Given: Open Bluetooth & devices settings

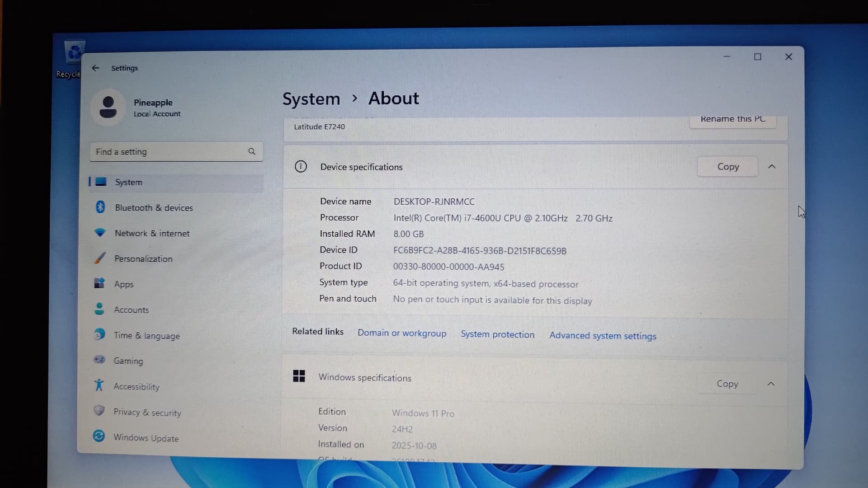Looking at the screenshot, I should pyautogui.click(x=153, y=208).
